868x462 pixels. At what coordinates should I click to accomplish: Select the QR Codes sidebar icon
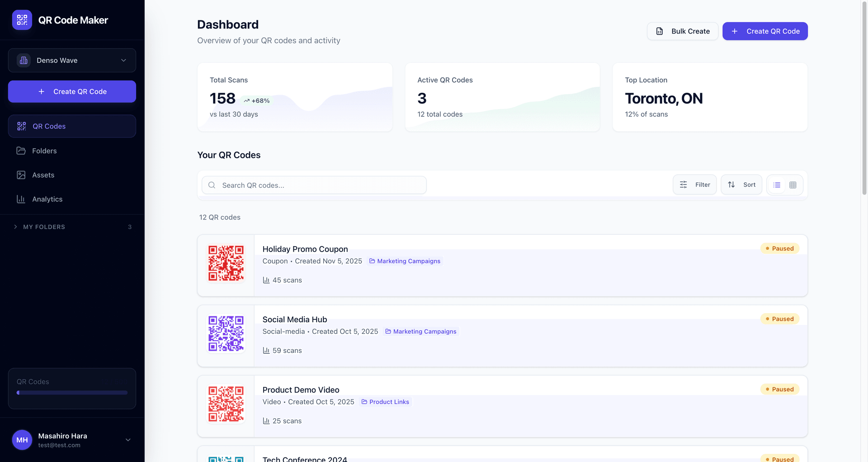coord(21,126)
